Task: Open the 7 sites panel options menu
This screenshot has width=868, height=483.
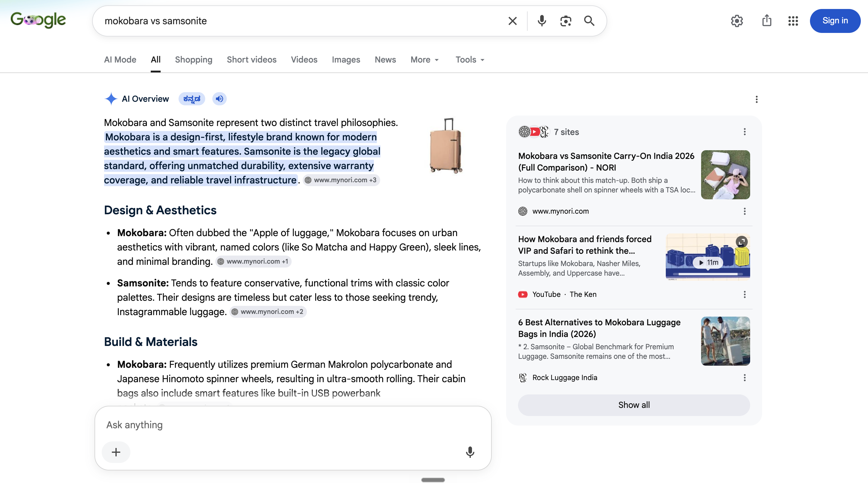Action: coord(744,132)
